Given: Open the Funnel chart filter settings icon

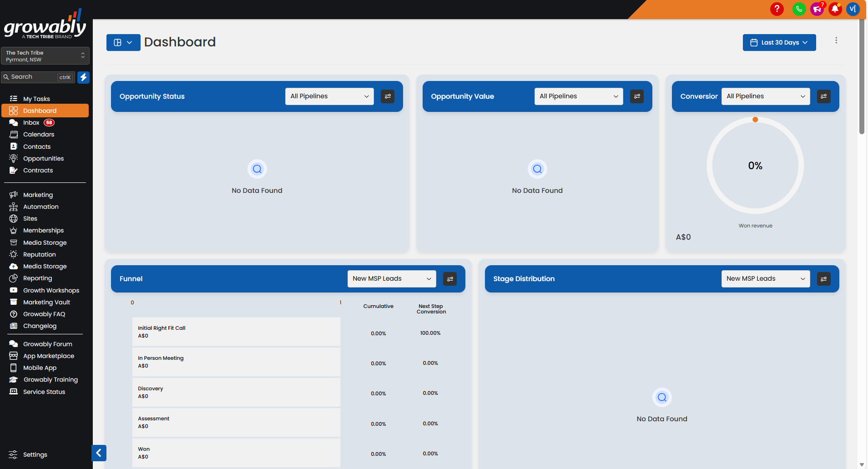Looking at the screenshot, I should [x=450, y=279].
